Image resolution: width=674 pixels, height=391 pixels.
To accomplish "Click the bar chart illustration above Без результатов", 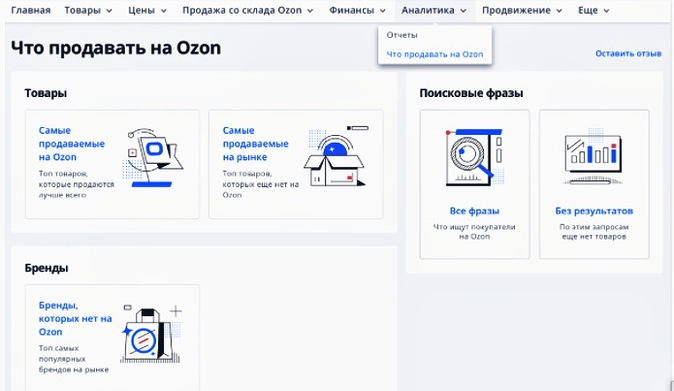I will point(593,156).
